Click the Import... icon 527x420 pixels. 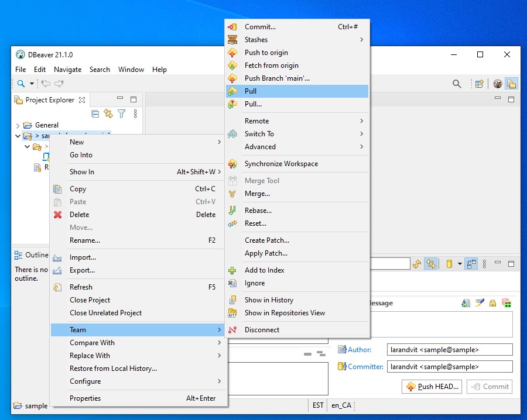57,258
